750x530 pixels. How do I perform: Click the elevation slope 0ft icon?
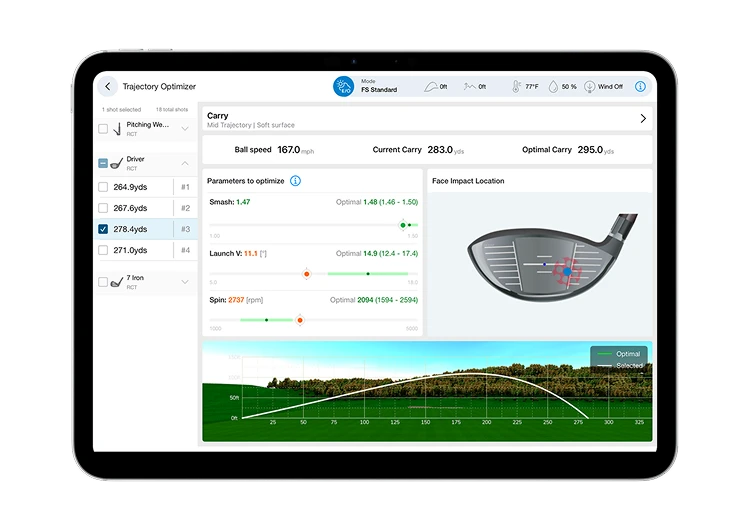470,87
